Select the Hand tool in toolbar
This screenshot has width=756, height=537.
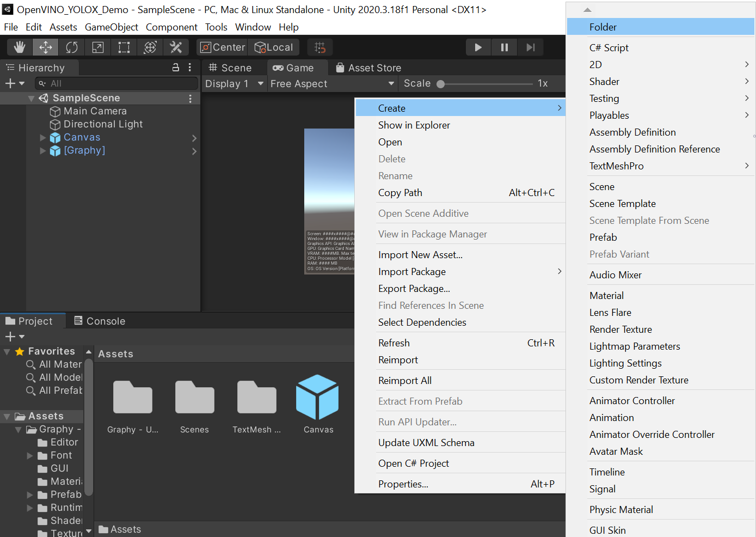coord(20,47)
